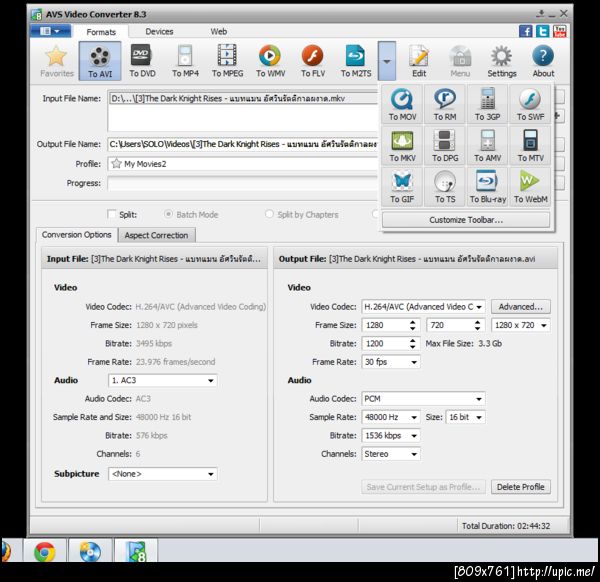The height and width of the screenshot is (582, 600).
Task: Open the Conversion Options tab
Action: click(x=77, y=235)
